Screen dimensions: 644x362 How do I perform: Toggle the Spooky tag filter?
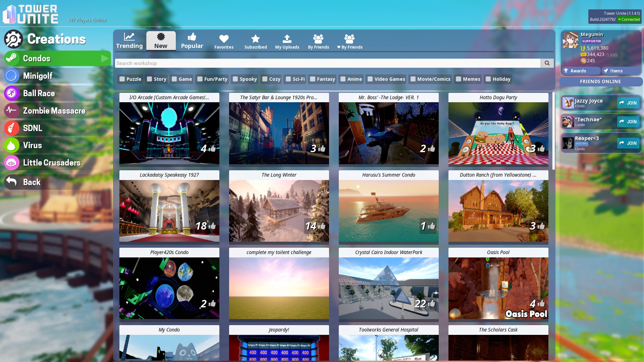click(x=235, y=79)
